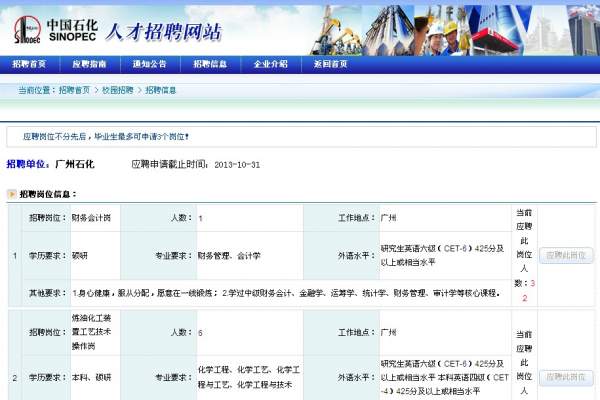Click the 财务会计岗 position name

click(x=91, y=218)
